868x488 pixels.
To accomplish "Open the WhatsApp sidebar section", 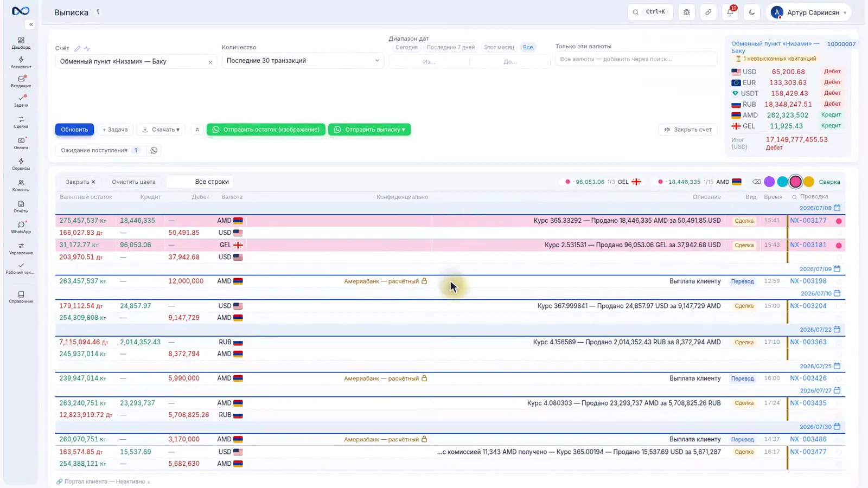I will tap(21, 228).
